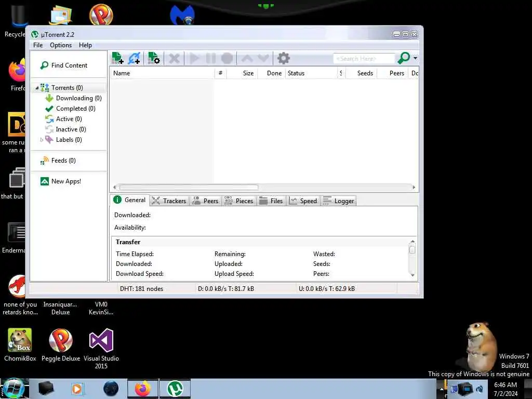The height and width of the screenshot is (399, 532).
Task: Click the Start torrent play icon
Action: 194,58
